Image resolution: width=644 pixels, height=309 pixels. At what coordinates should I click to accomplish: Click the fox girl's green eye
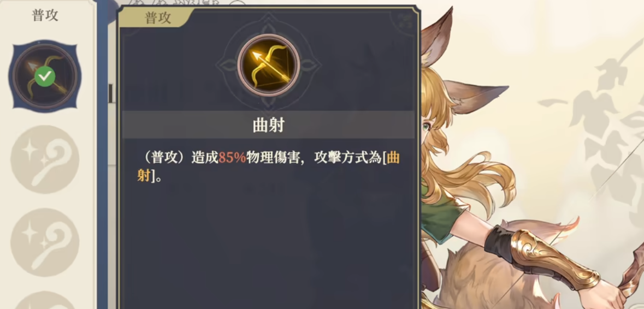point(425,127)
